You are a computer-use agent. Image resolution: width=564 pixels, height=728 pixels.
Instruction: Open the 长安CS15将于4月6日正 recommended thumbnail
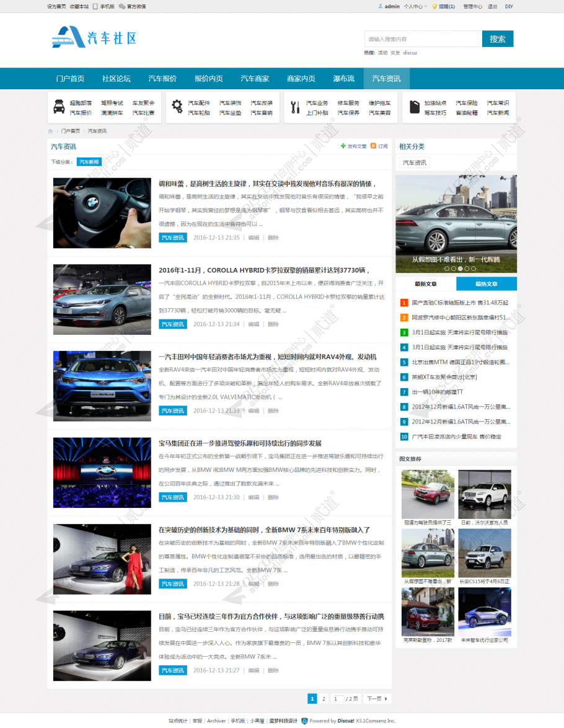click(485, 553)
